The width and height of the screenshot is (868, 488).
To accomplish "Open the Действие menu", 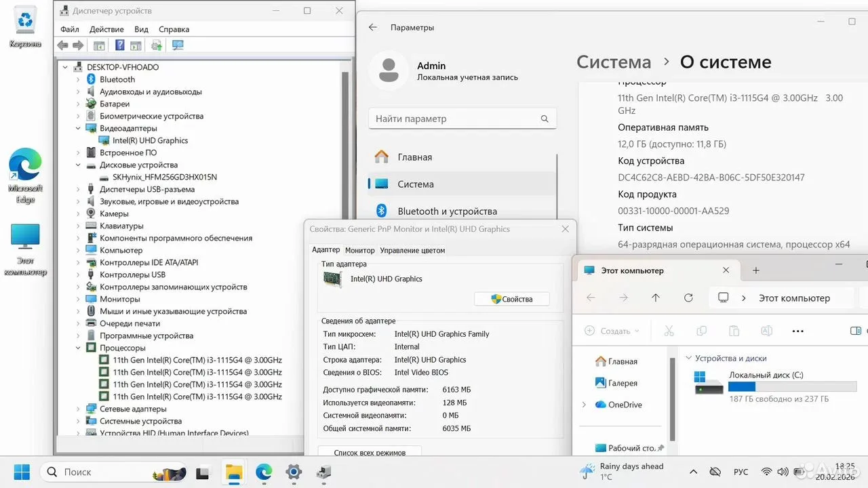I will click(106, 29).
